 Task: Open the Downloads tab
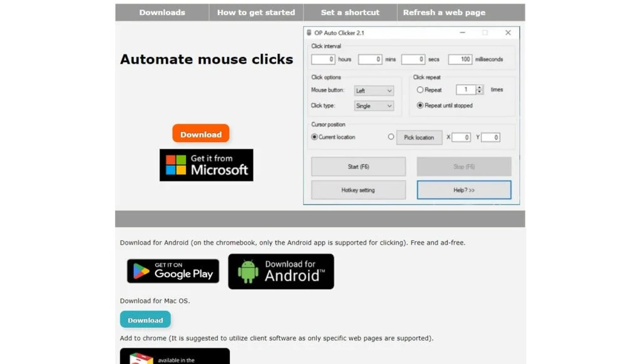162,13
